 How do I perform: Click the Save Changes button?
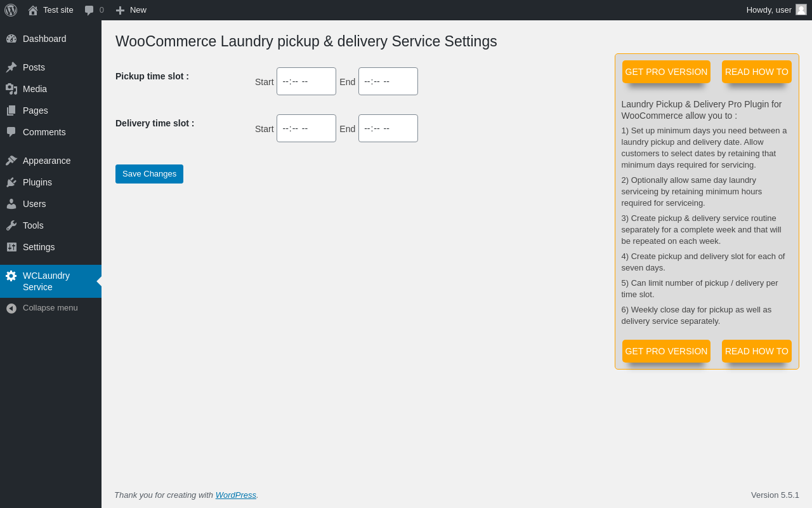click(149, 174)
